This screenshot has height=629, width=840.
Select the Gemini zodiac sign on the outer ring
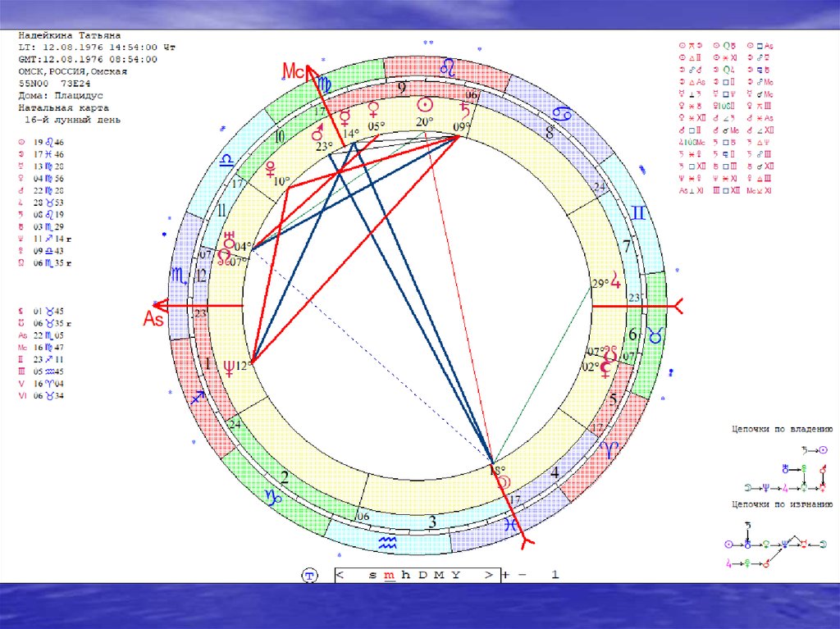tap(637, 215)
